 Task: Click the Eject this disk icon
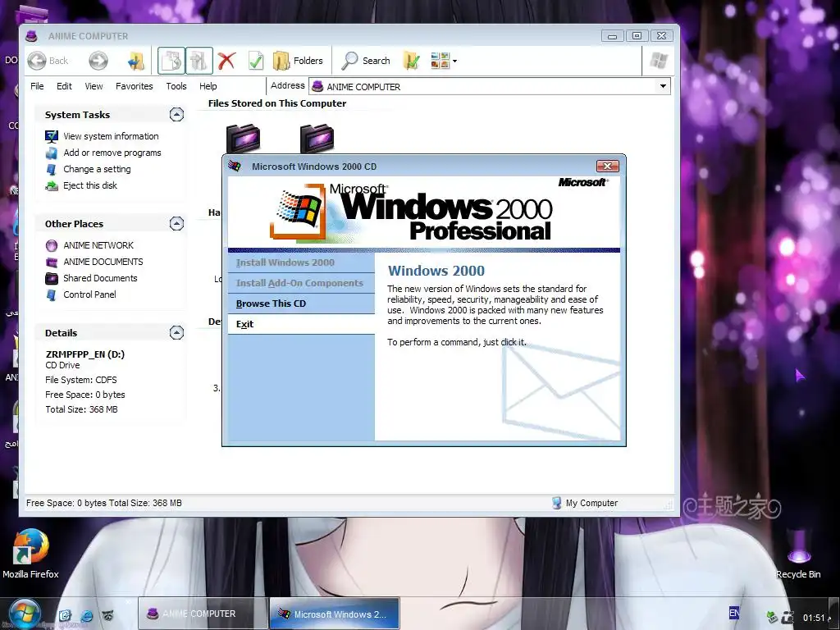point(52,186)
